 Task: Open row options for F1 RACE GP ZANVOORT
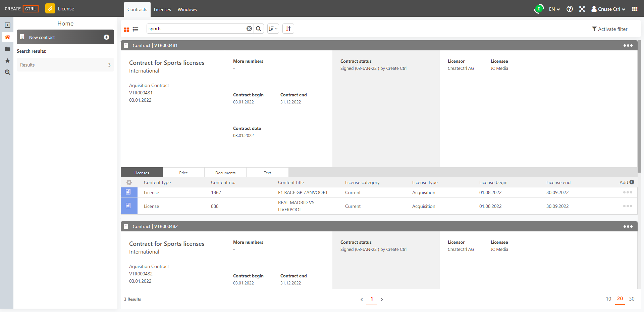pyautogui.click(x=628, y=192)
